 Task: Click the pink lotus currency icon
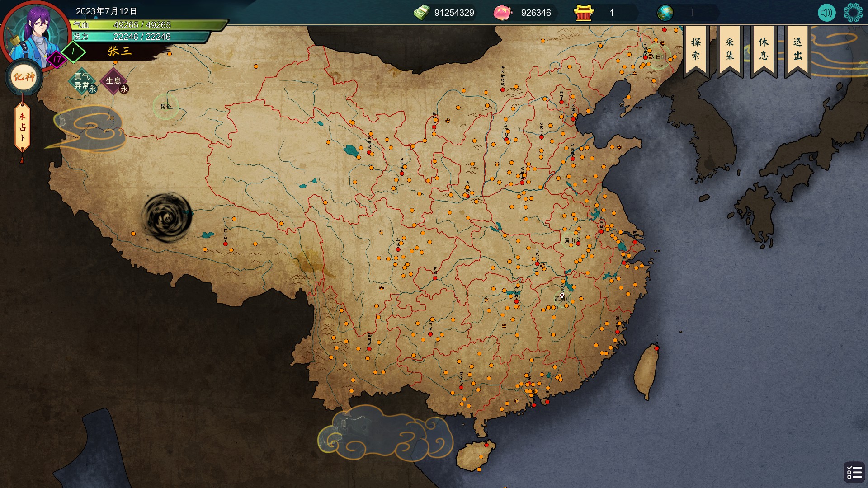(502, 13)
